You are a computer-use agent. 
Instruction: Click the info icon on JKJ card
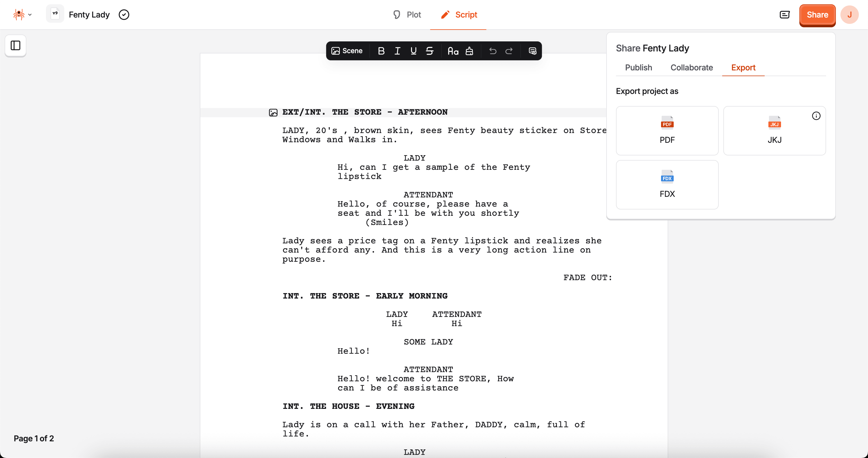(x=816, y=116)
